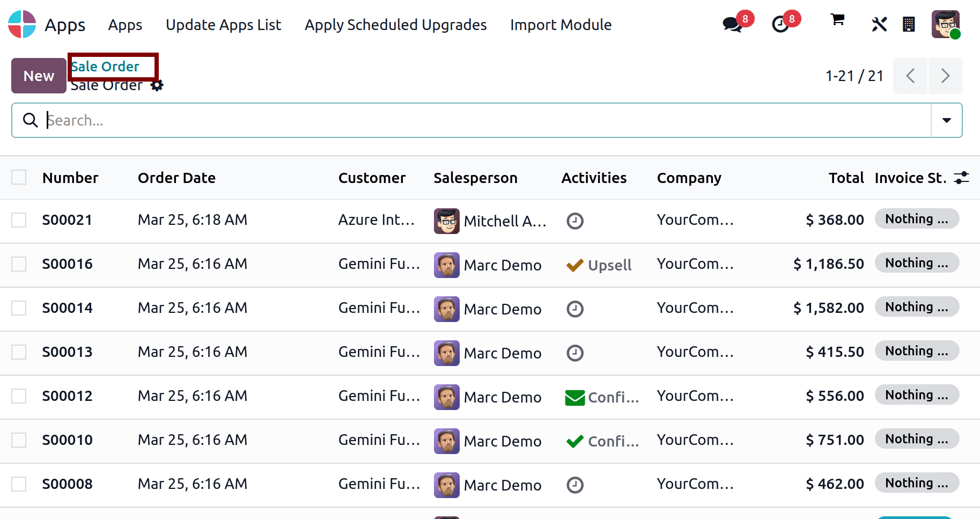This screenshot has height=519, width=980.
Task: Open the Import Module menu item
Action: (x=561, y=25)
